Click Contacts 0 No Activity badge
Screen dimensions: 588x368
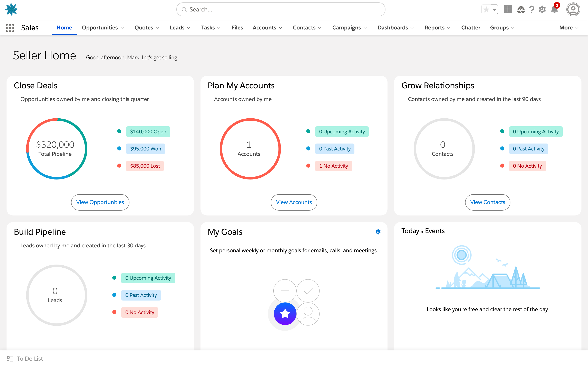[527, 166]
